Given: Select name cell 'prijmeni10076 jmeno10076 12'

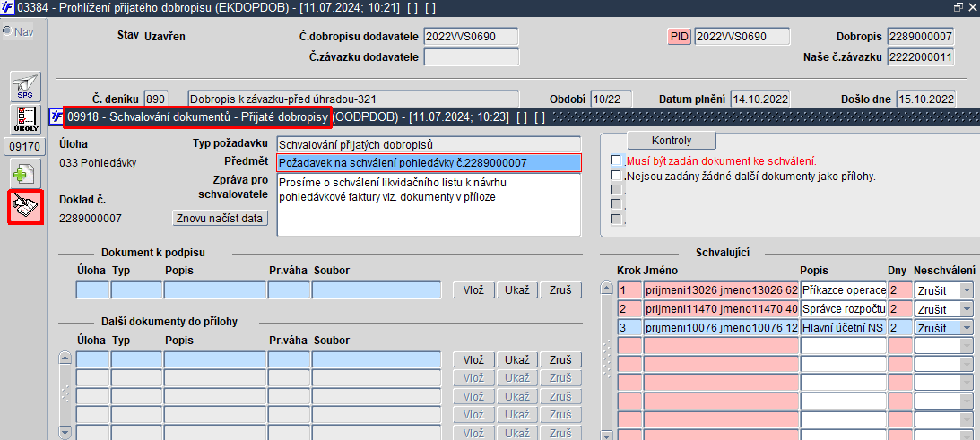Looking at the screenshot, I should point(721,327).
